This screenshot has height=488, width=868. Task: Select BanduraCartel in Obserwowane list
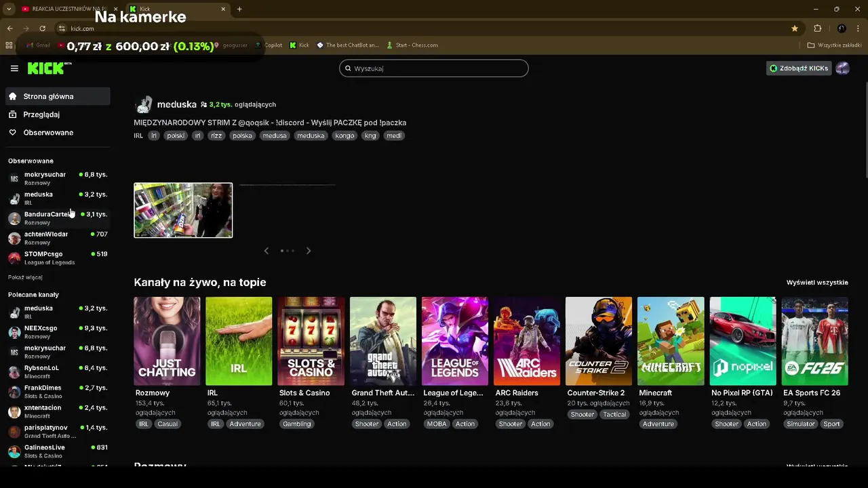point(58,218)
